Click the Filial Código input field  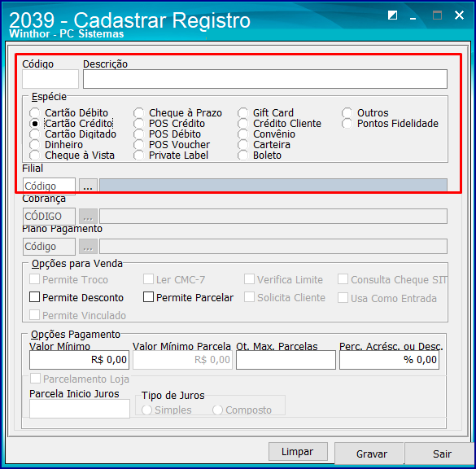pos(49,186)
